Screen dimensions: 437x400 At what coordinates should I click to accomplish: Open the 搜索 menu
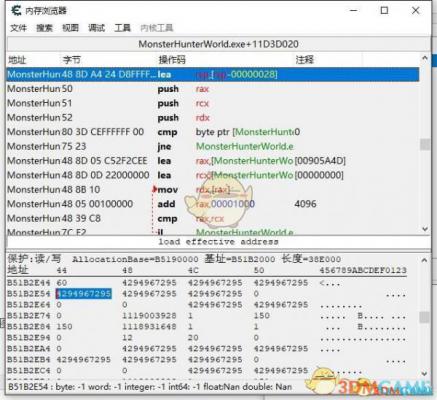(44, 28)
